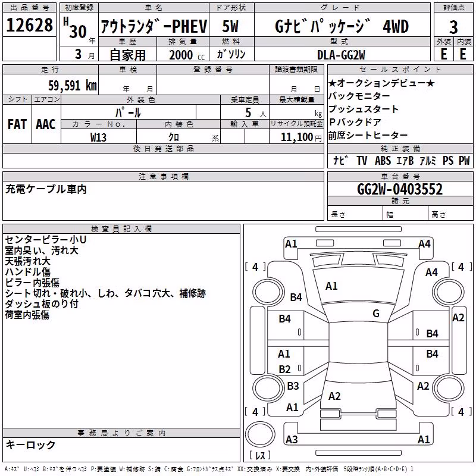Click the damage code legend line
476x476 pixels.
pyautogui.click(x=209, y=469)
